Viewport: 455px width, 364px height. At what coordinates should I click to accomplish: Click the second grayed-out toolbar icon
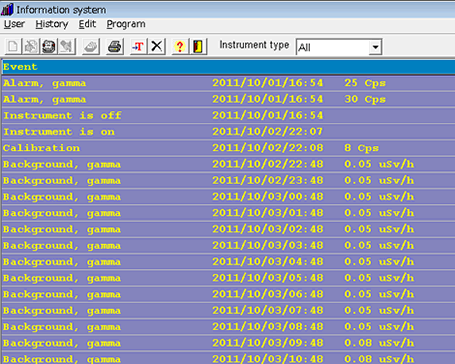[31, 46]
